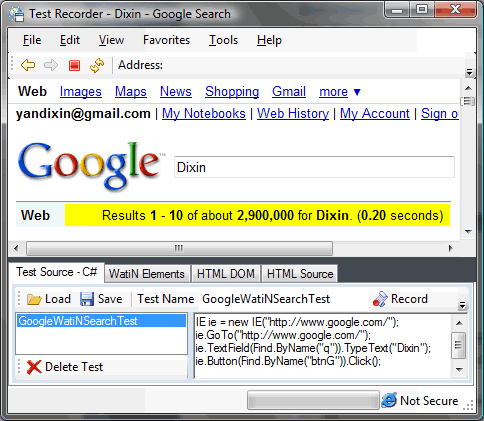Stop loading with the red stop icon
Viewport: 484px width, 421px height.
(x=74, y=65)
